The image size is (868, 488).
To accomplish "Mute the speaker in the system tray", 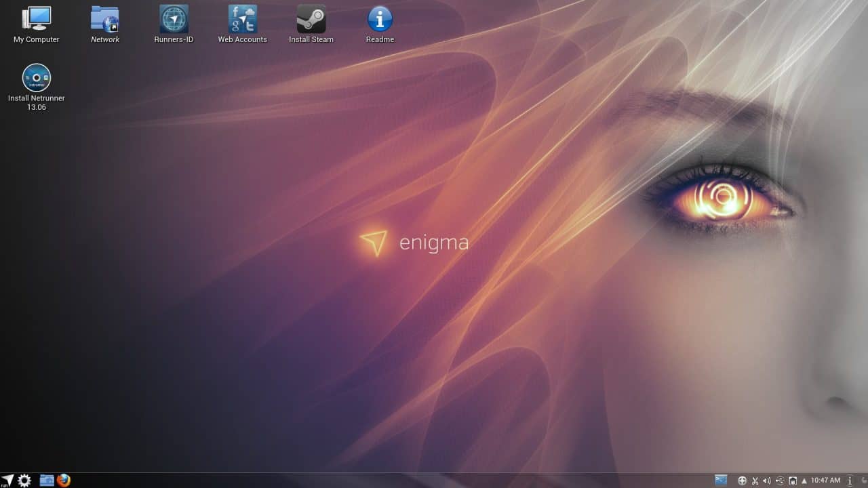I will [767, 480].
